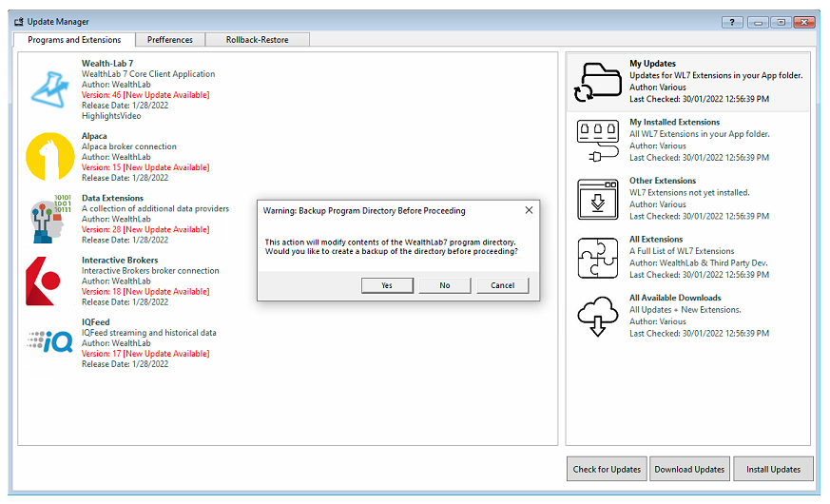This screenshot has width=830, height=504.
Task: Select the Alpaca entry title
Action: tap(94, 136)
